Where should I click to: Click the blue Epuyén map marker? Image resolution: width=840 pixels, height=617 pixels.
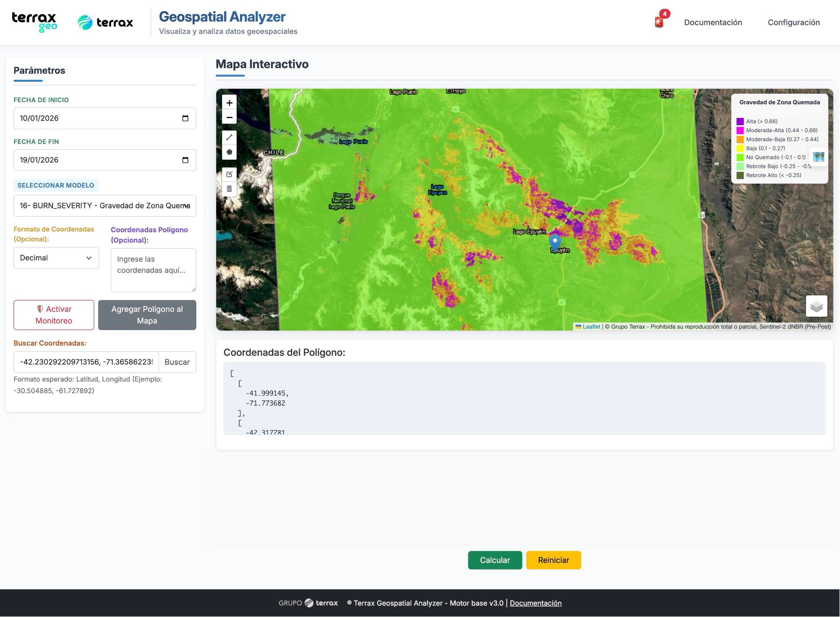(555, 242)
